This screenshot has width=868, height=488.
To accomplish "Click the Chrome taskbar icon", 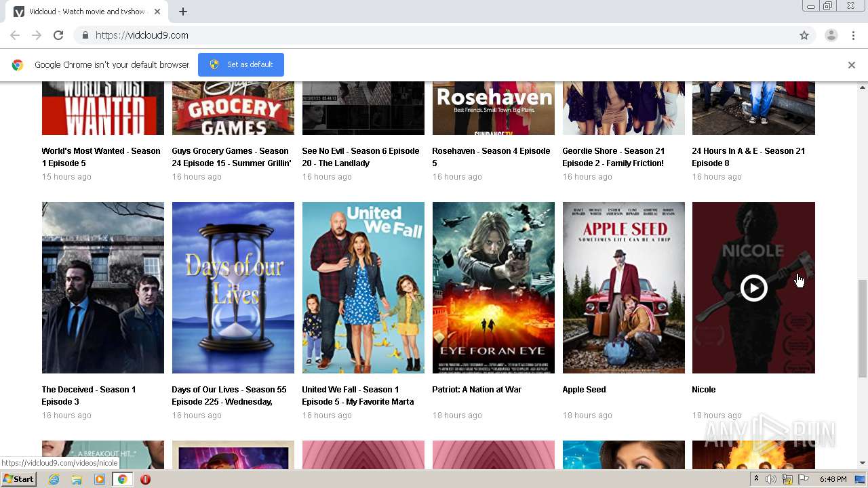I will click(x=123, y=479).
